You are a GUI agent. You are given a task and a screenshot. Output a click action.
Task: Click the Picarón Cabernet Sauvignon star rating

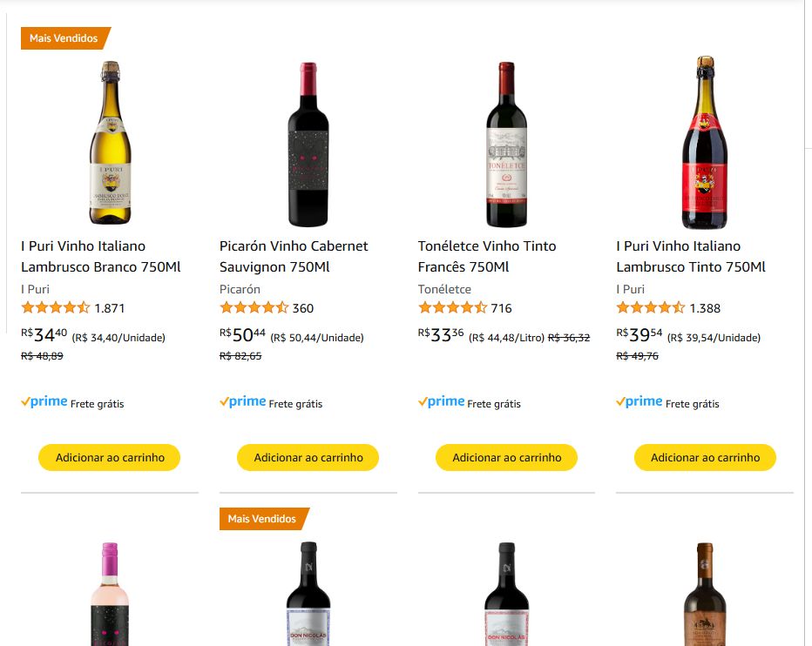point(254,307)
